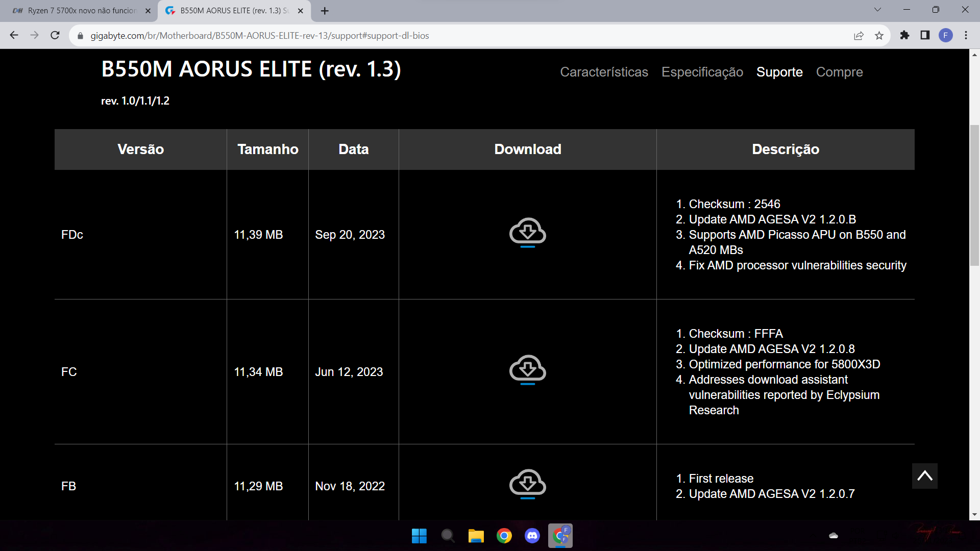The width and height of the screenshot is (980, 551).
Task: Close the Ryzen 7 5700x tab
Action: pos(148,11)
